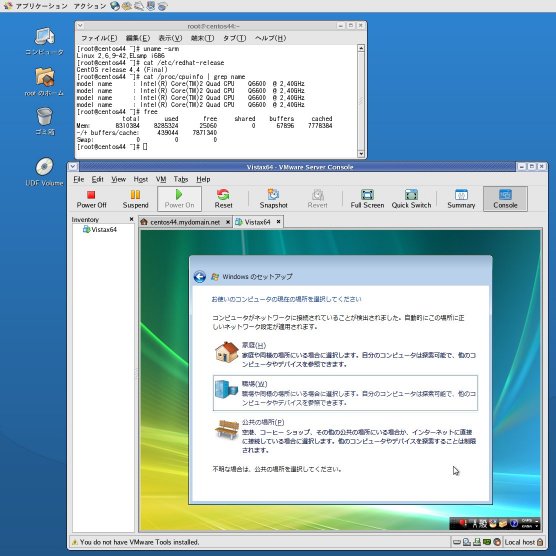The width and height of the screenshot is (556, 556).
Task: Choose the 家庭(H) home location option
Action: coord(345,354)
